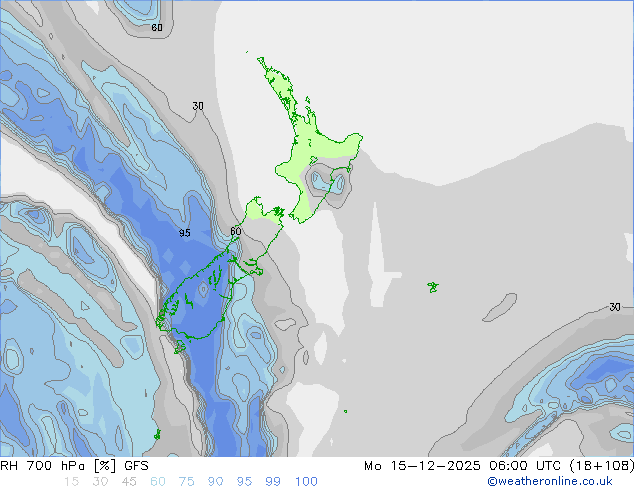The height and width of the screenshot is (490, 634).
Task: Click the date 'Mo 15-12-2025 06:00 UTC' label
Action: point(464,466)
